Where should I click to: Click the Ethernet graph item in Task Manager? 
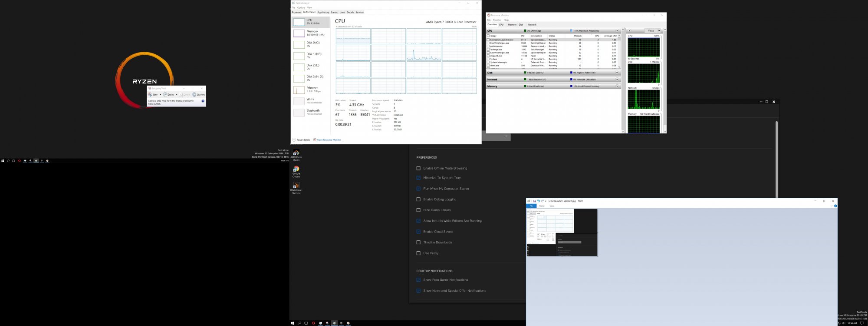tap(299, 90)
